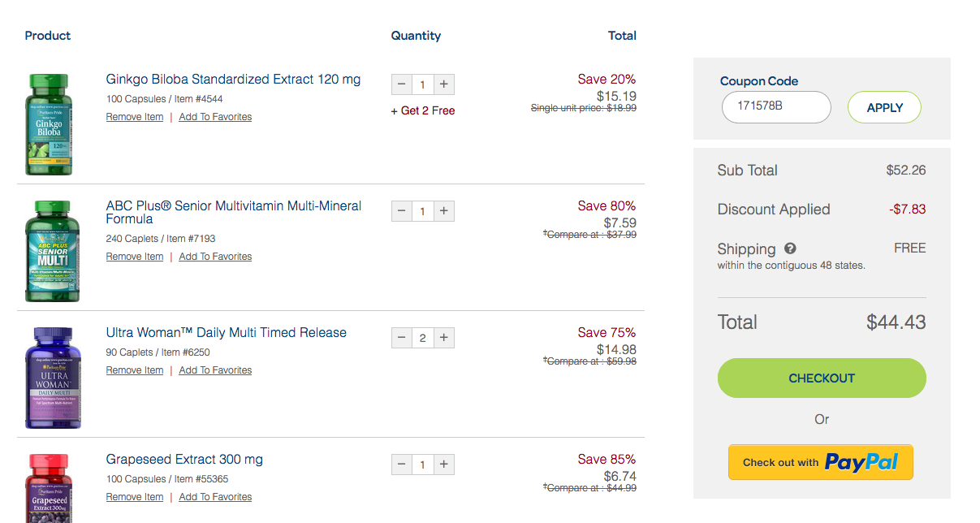
Task: Click the Shipping help question mark icon
Action: point(790,249)
